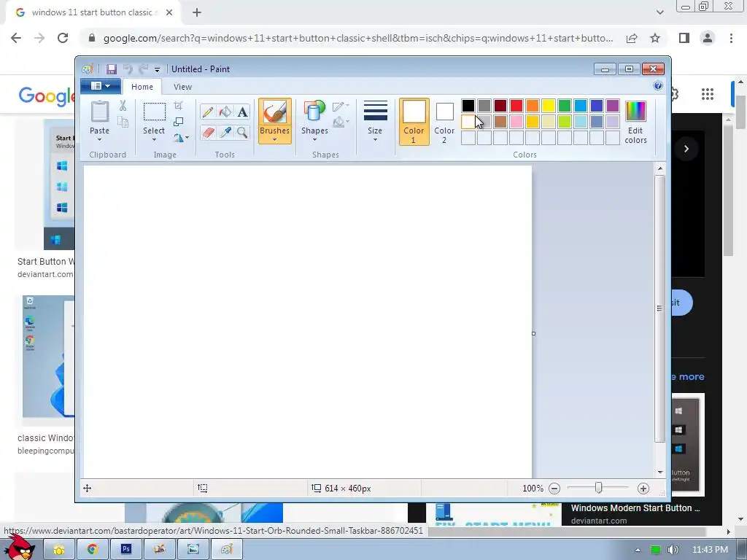The width and height of the screenshot is (747, 560).
Task: Click the Chrome address bar URL
Action: coord(357,38)
